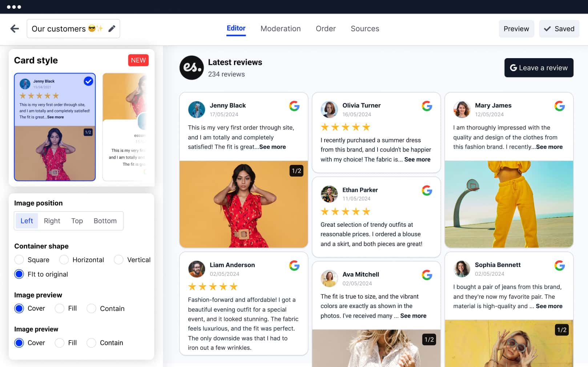Choose the Horizontal container shape option
This screenshot has width=588, height=367.
tap(64, 260)
